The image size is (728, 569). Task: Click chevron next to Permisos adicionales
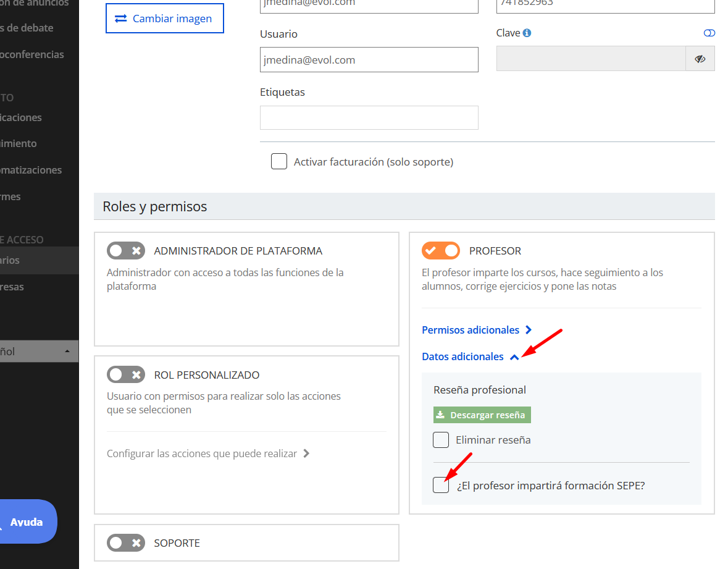click(529, 330)
